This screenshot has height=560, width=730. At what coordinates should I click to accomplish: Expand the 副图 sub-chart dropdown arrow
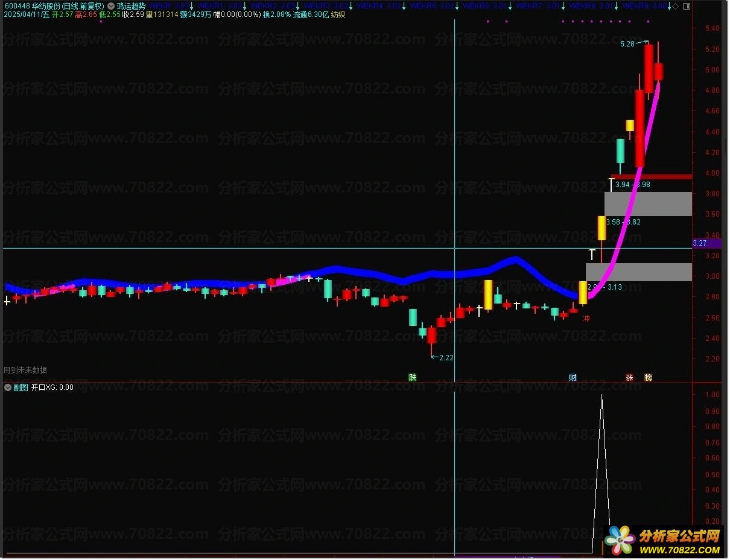coord(8,387)
